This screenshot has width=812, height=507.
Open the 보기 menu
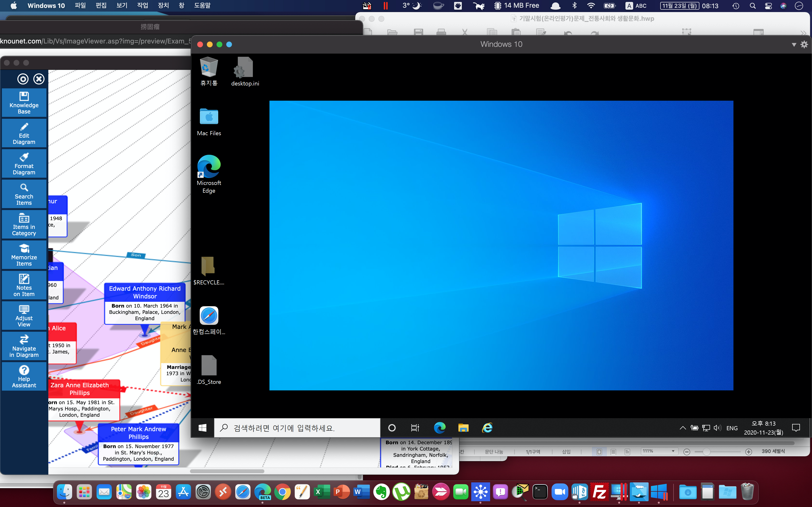[x=122, y=6]
